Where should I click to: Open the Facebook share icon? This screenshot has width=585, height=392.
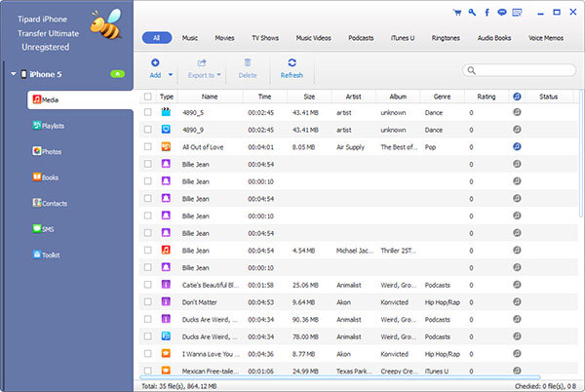487,13
